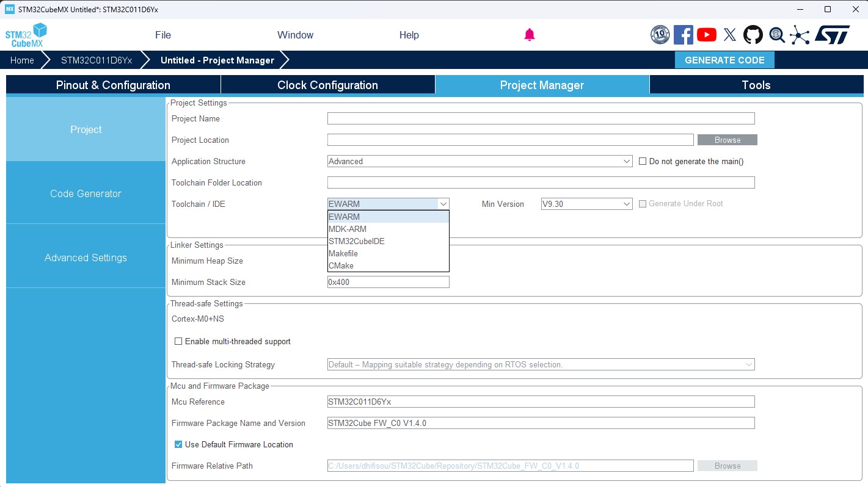The image size is (868, 487).
Task: Click the globe search icon
Action: point(777,35)
